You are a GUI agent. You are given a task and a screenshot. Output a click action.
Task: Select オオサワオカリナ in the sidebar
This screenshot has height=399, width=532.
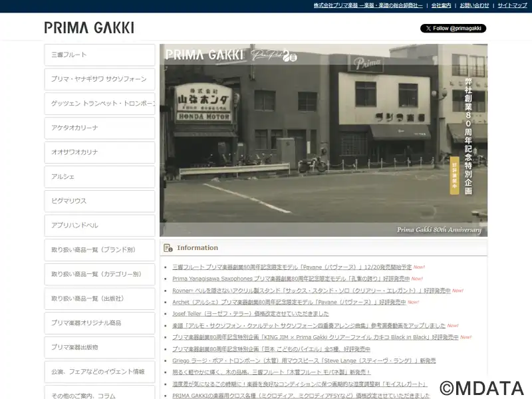(100, 152)
